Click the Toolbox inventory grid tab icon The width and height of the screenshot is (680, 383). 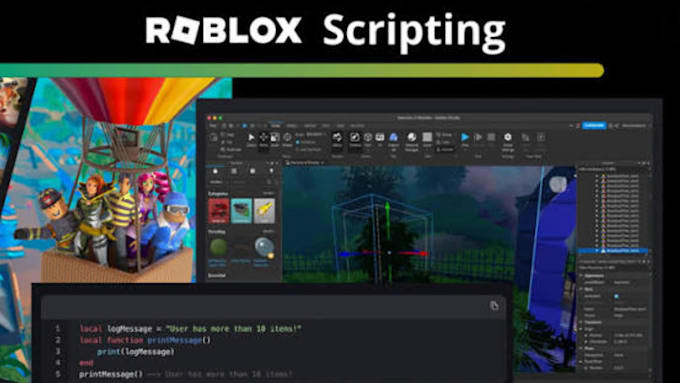pos(234,171)
